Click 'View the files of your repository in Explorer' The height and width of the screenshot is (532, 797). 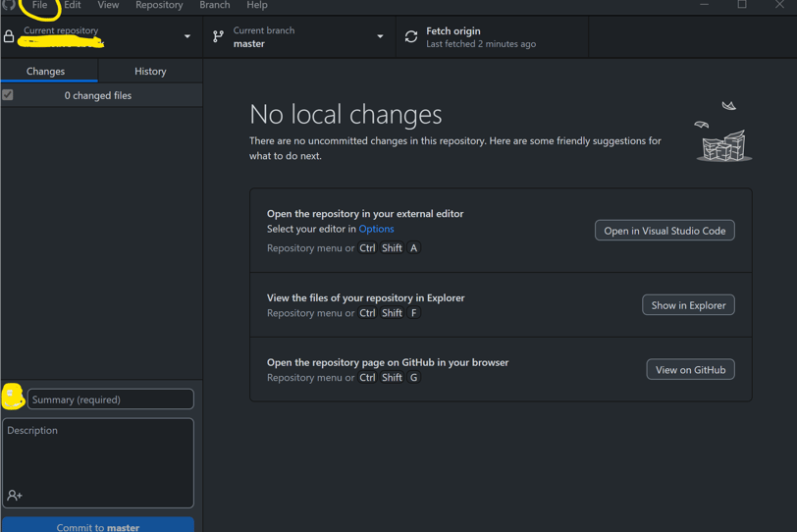coord(365,297)
